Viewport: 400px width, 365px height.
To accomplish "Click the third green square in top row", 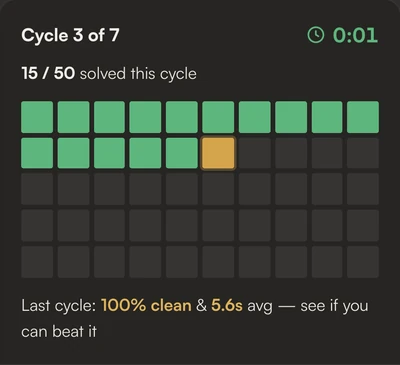I will point(109,117).
